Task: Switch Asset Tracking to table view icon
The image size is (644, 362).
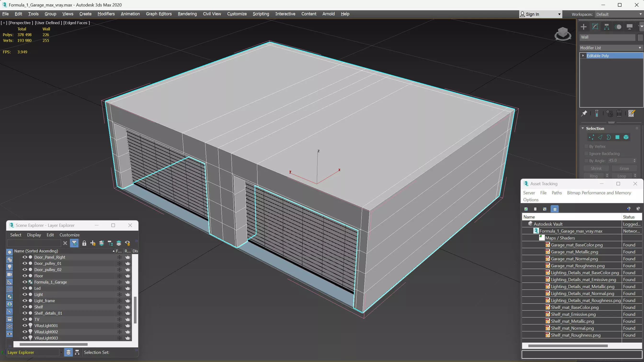Action: (x=555, y=209)
